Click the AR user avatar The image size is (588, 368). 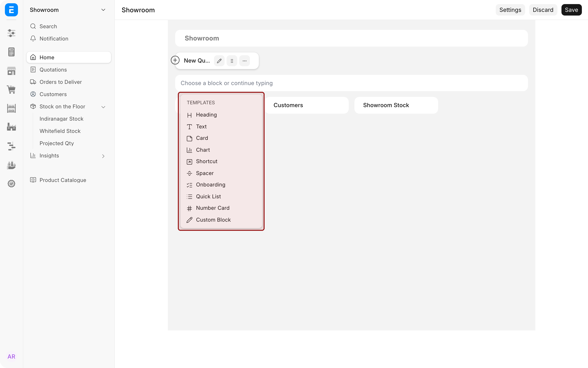pos(11,357)
